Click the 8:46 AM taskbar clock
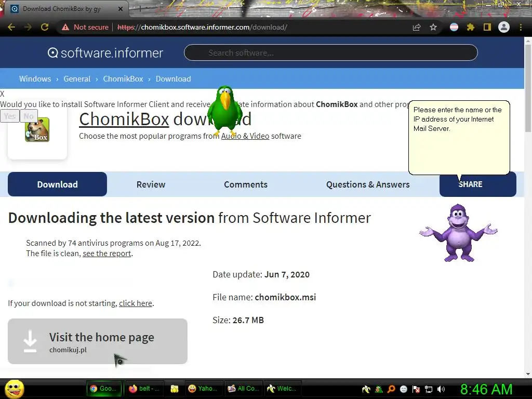This screenshot has height=399, width=532. [x=486, y=389]
